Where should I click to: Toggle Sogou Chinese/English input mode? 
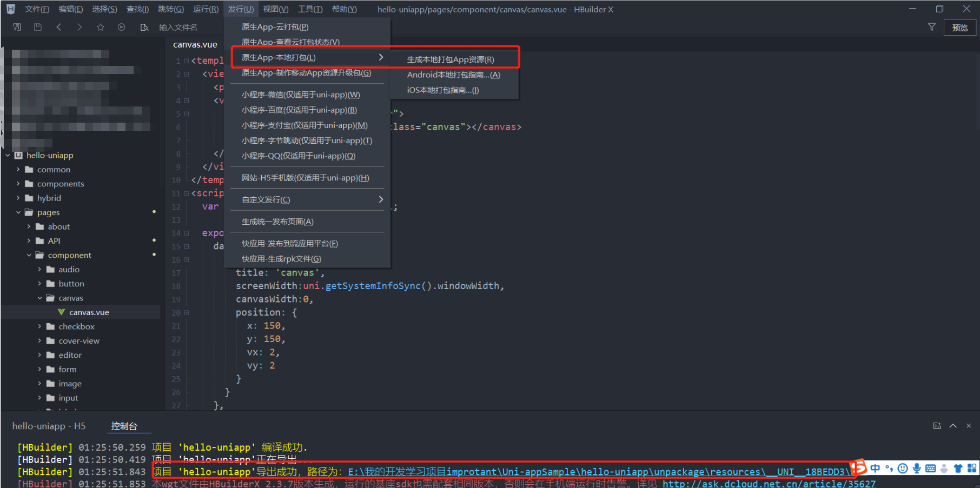tap(875, 469)
